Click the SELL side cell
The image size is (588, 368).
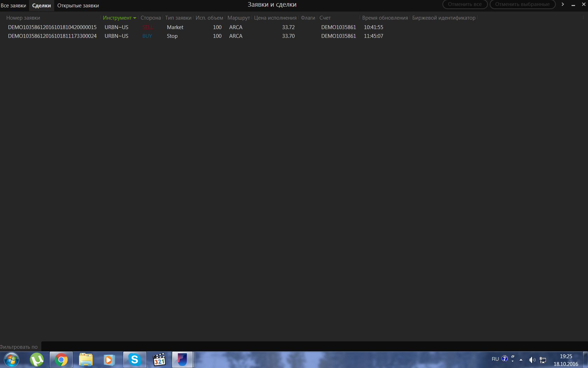tap(147, 27)
